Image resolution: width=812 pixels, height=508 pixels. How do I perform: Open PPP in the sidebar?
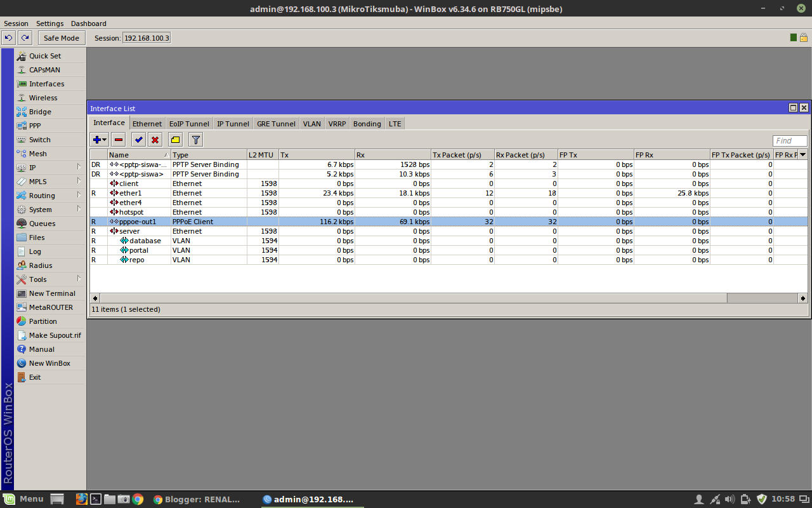point(50,126)
